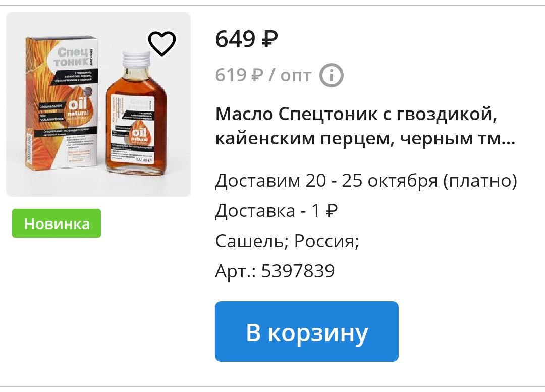The width and height of the screenshot is (545, 392).
Task: Open the product photo thumbnail background
Action: pos(98,104)
